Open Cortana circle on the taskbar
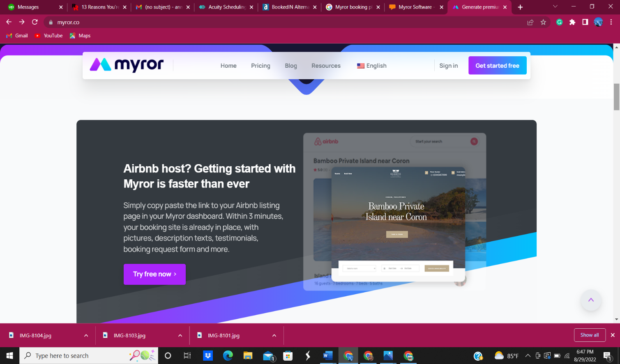The height and width of the screenshot is (364, 620). point(168,355)
